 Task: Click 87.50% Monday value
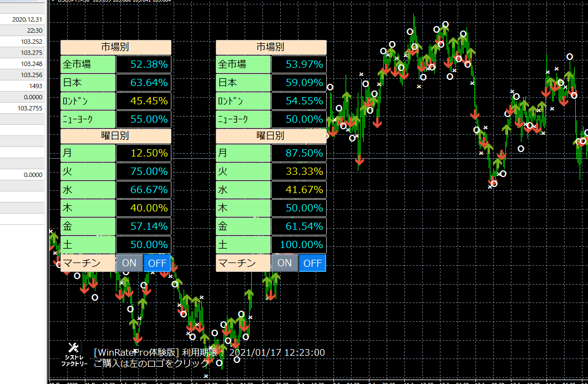pyautogui.click(x=299, y=153)
